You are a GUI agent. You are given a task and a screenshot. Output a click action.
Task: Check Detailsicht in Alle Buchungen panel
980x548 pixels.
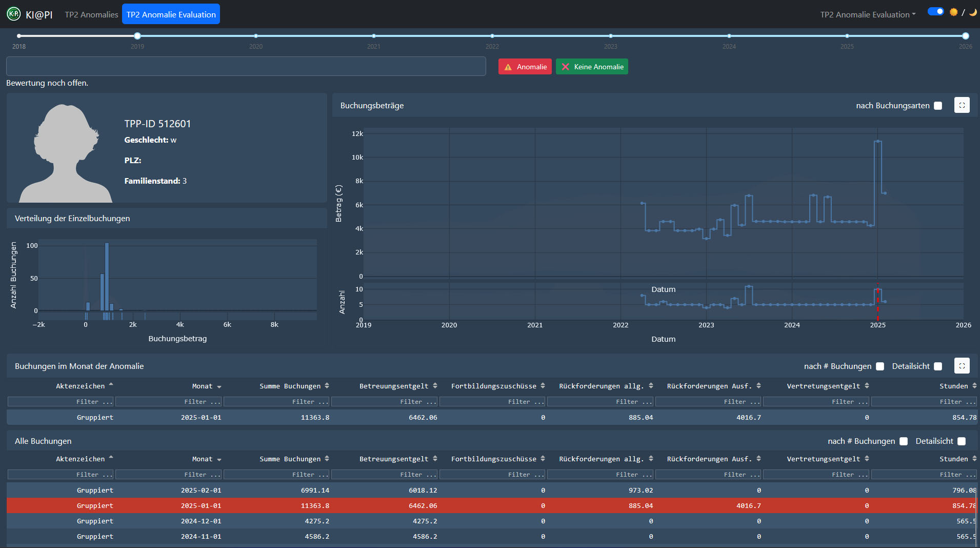tap(962, 441)
